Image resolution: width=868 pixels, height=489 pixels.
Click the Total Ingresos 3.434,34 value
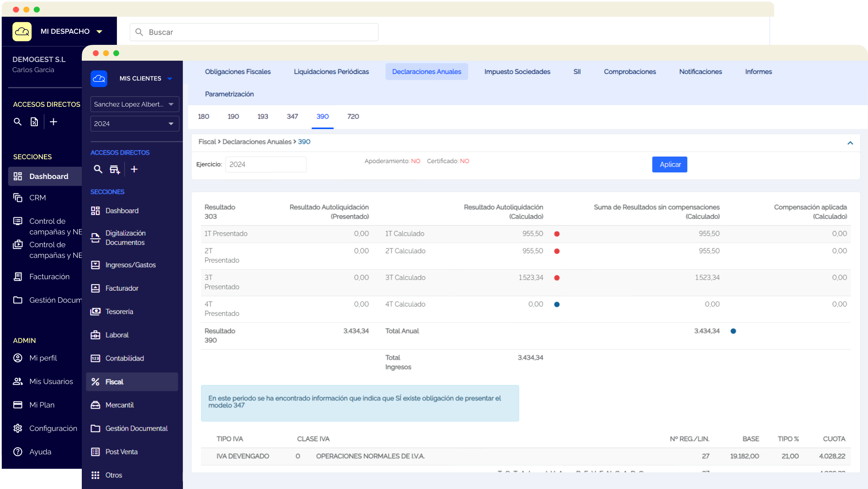coord(530,358)
